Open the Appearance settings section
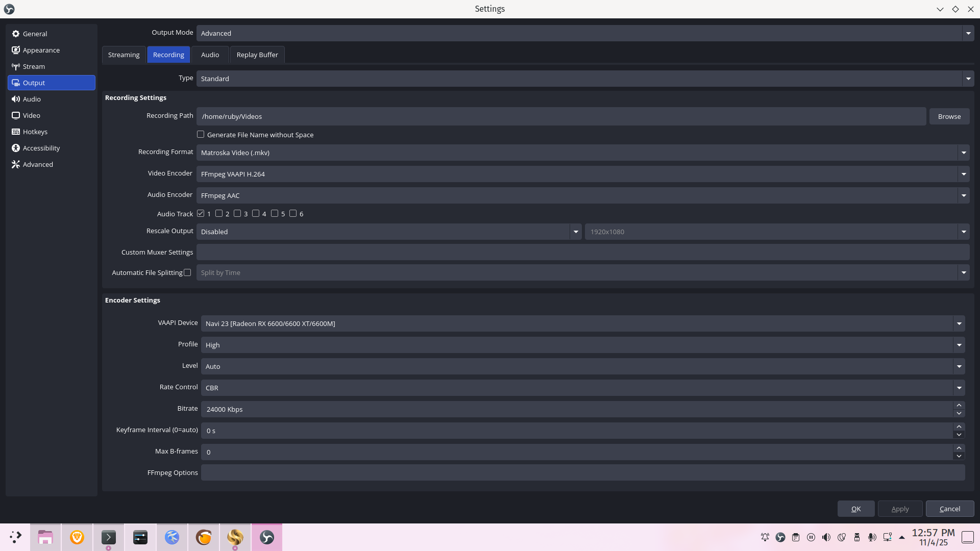 [41, 50]
